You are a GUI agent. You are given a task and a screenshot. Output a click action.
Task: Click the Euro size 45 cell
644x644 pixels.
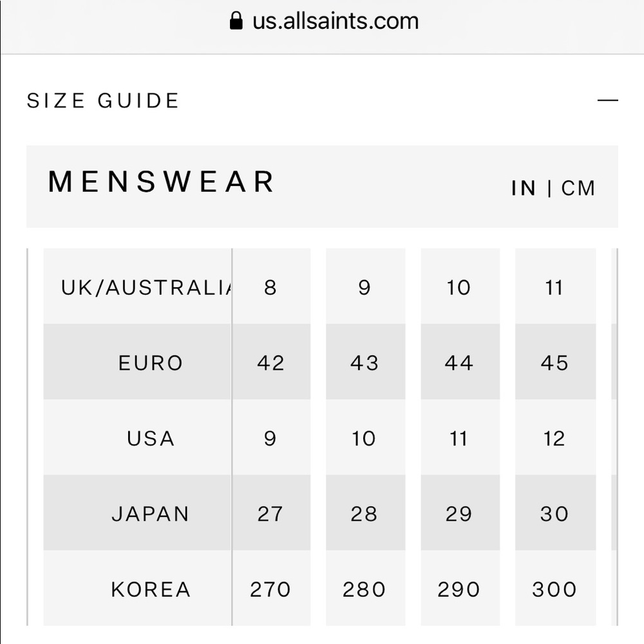point(554,363)
